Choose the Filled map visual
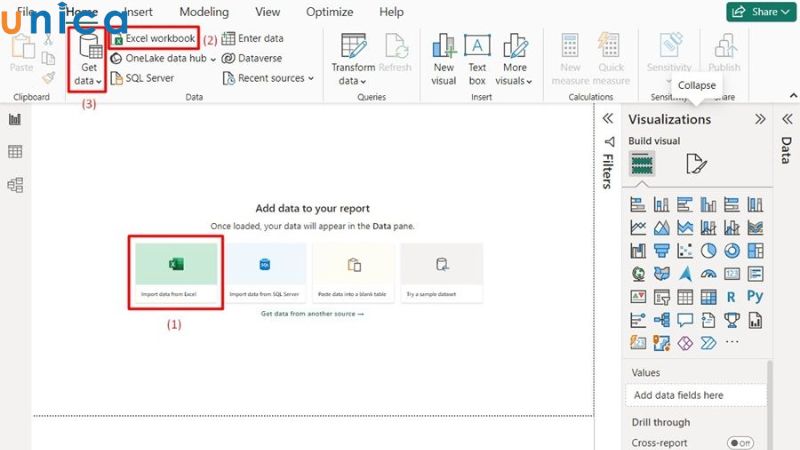The image size is (800, 450). coord(661,274)
